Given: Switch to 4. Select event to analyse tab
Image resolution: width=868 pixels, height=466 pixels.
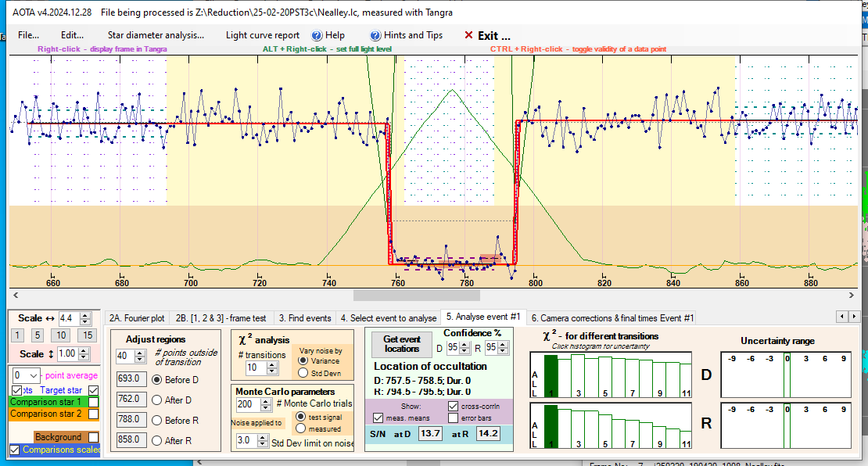Looking at the screenshot, I should point(389,318).
